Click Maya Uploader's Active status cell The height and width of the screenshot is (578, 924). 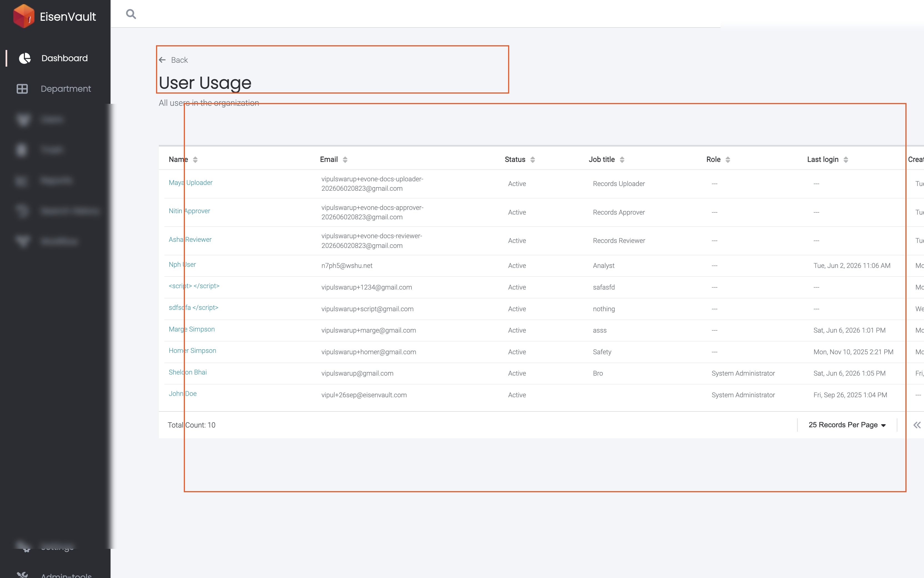click(x=517, y=184)
